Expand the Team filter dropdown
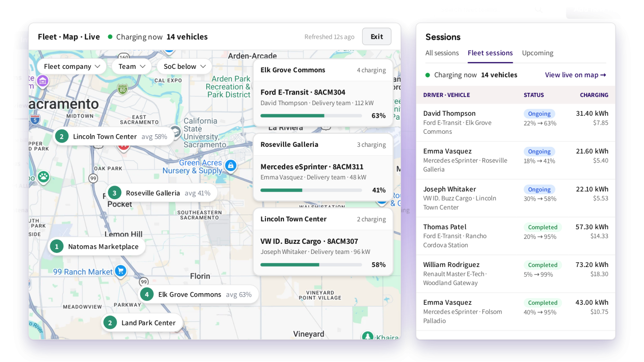644x362 pixels. click(132, 66)
